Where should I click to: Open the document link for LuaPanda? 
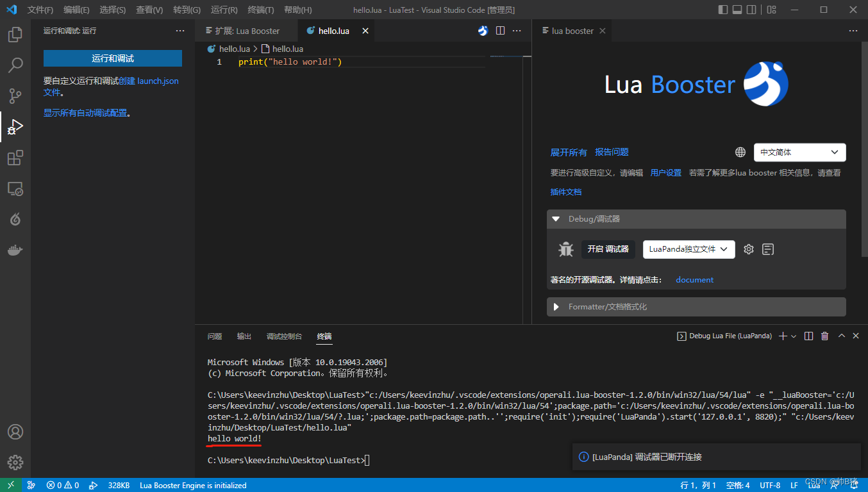tap(694, 279)
